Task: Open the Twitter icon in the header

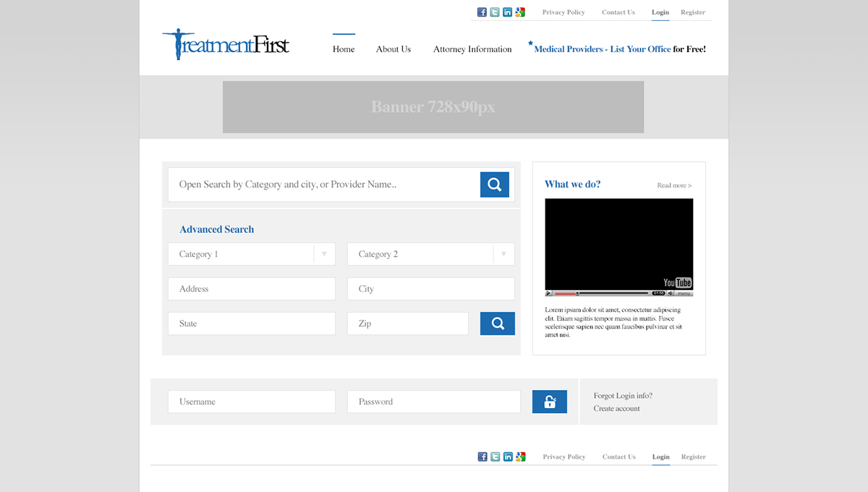Action: [495, 12]
